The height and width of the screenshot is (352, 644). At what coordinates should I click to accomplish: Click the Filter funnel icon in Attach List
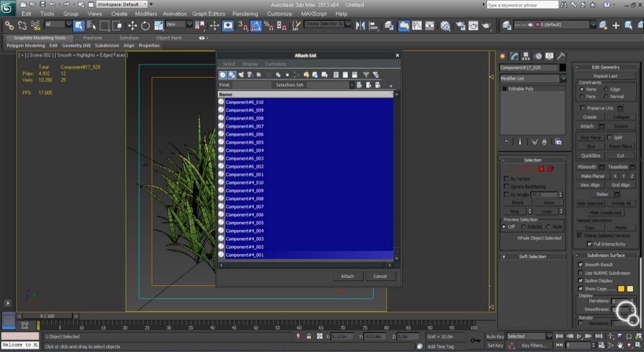366,75
